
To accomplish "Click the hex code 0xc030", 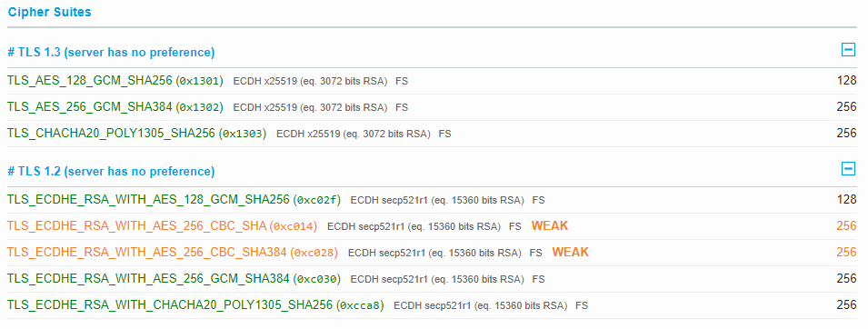I will pyautogui.click(x=316, y=279).
